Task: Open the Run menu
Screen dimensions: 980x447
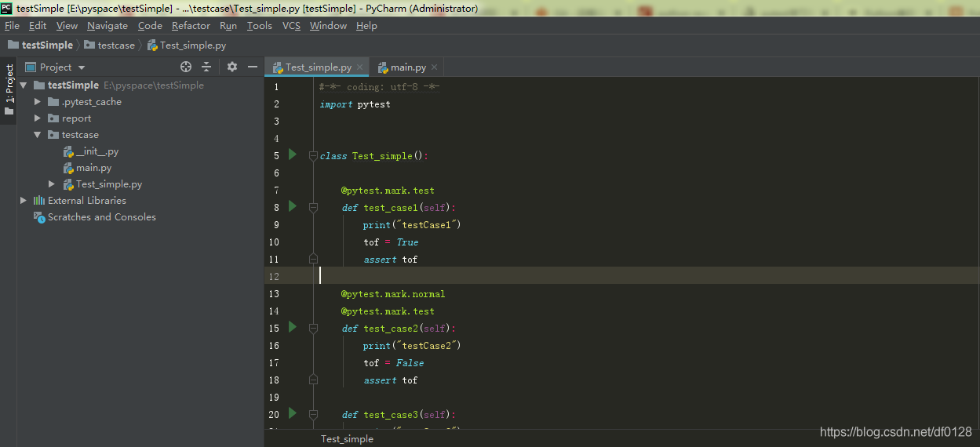Action: click(228, 26)
